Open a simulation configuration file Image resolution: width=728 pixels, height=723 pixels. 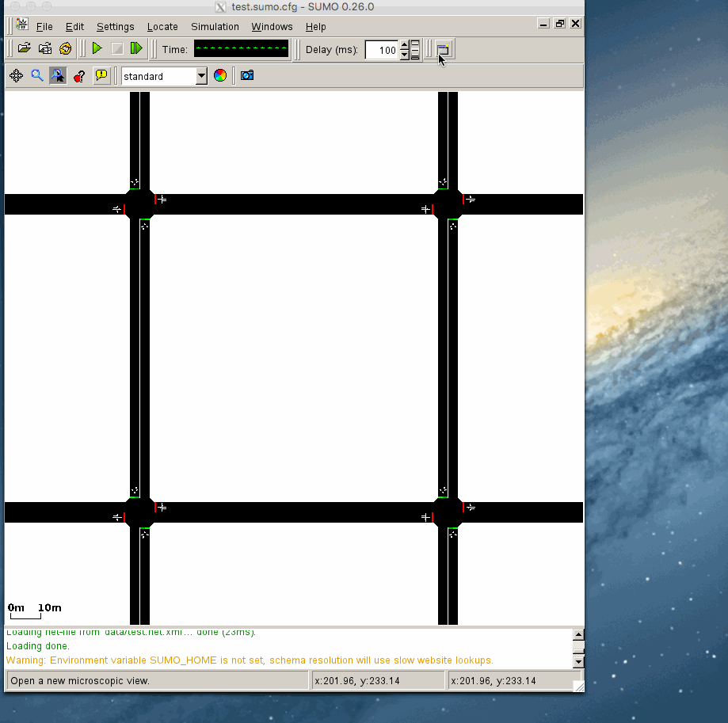24,48
